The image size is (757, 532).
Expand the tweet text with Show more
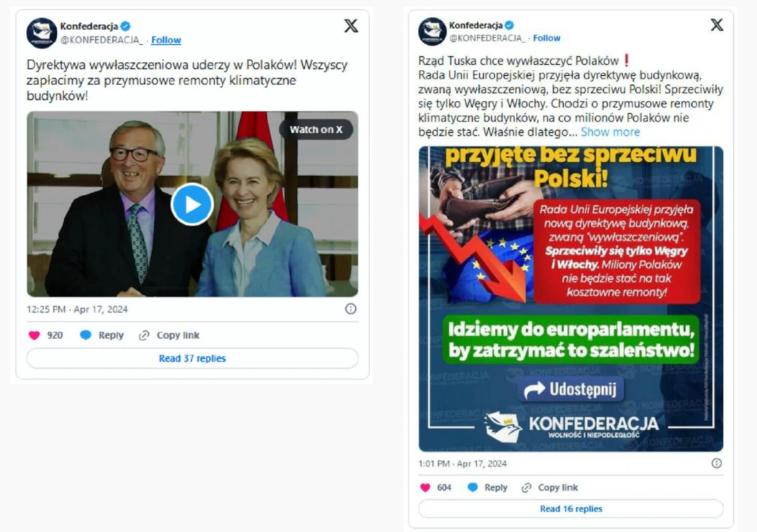point(610,132)
